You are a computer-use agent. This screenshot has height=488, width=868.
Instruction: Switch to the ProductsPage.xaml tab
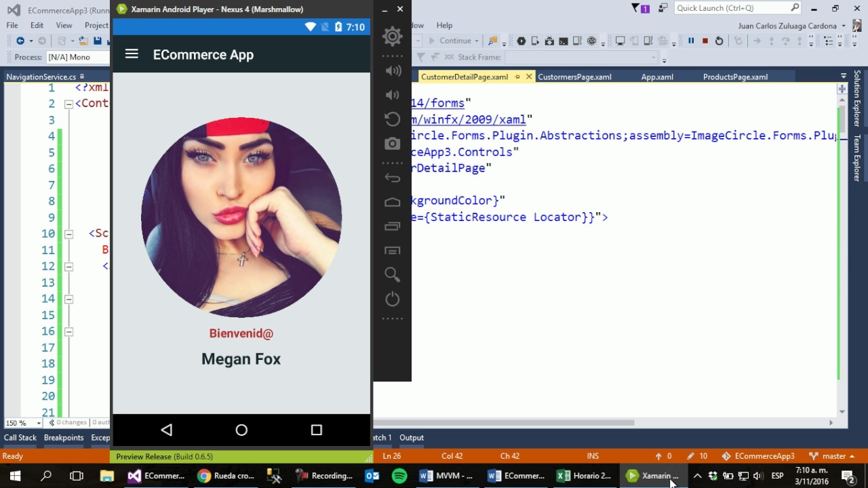pos(735,77)
